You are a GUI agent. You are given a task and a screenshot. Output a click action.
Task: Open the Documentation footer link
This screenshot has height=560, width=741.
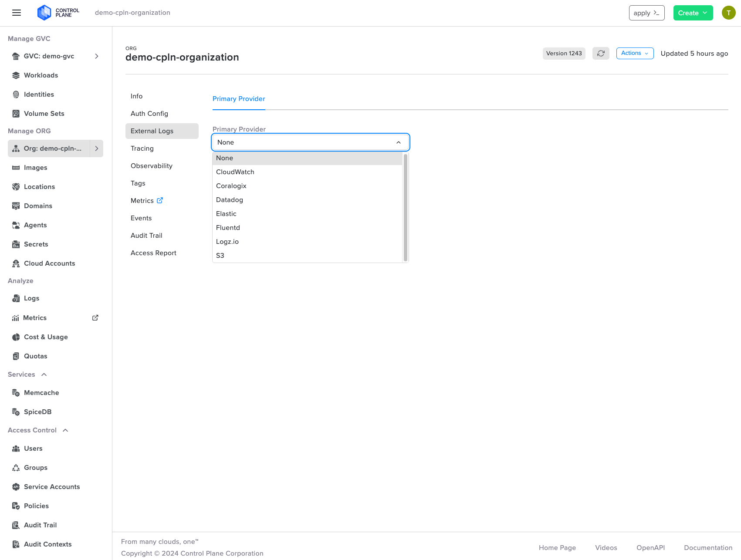[708, 548]
